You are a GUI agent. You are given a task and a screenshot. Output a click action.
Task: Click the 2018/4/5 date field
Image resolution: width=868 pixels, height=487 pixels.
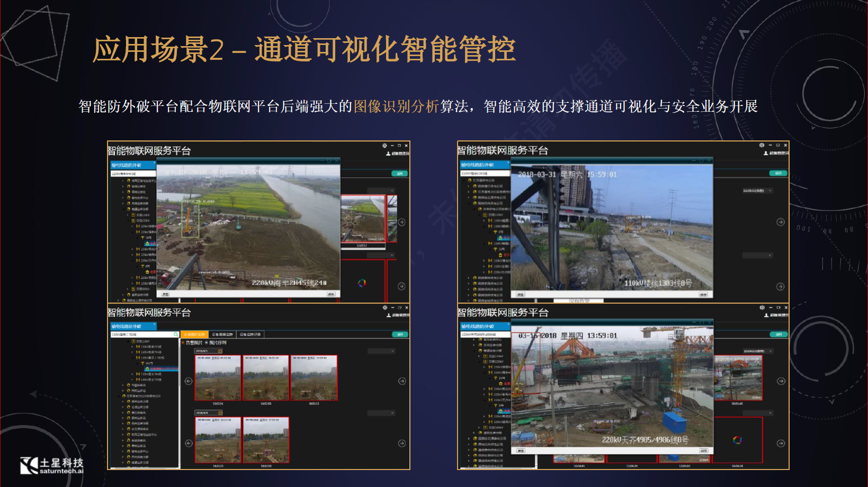tap(208, 351)
